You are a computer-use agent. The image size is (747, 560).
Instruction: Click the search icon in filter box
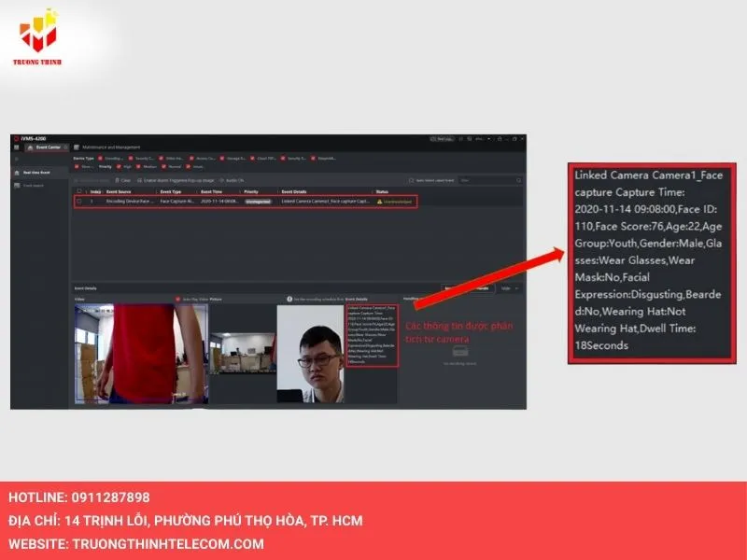click(518, 179)
